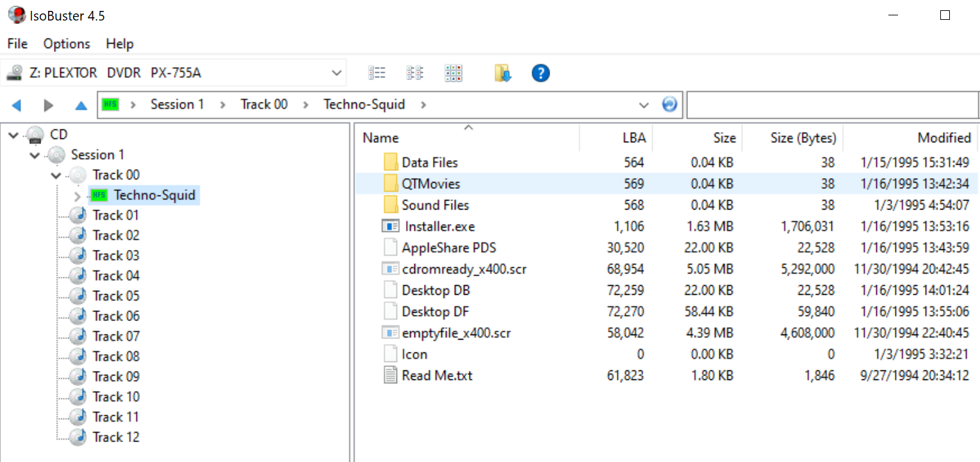Collapse the CD root node

14,135
